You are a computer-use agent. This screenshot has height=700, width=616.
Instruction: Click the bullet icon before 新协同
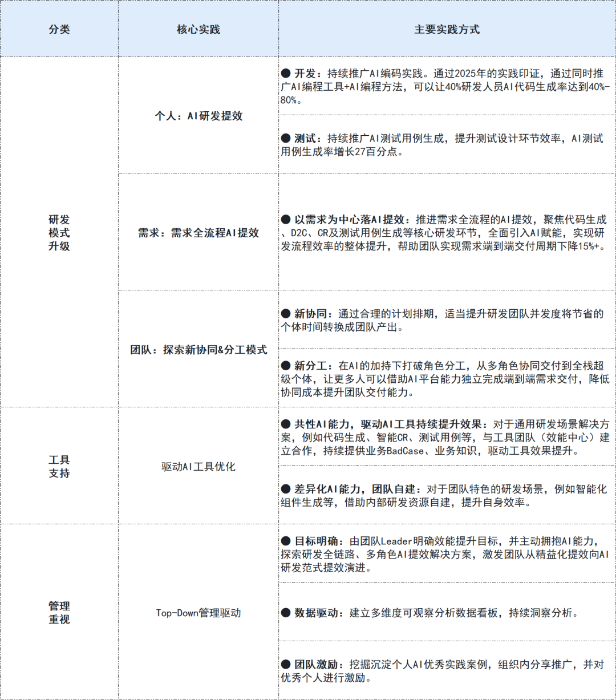(x=285, y=312)
